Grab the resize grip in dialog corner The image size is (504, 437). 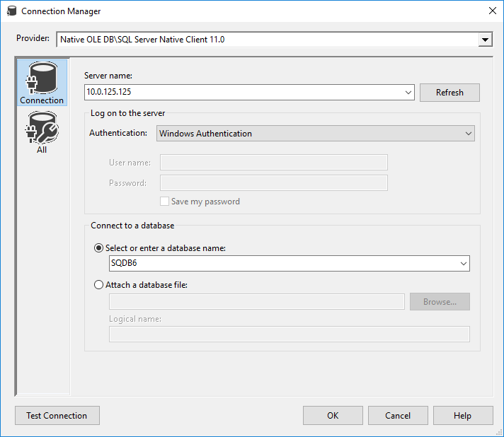pyautogui.click(x=498, y=432)
